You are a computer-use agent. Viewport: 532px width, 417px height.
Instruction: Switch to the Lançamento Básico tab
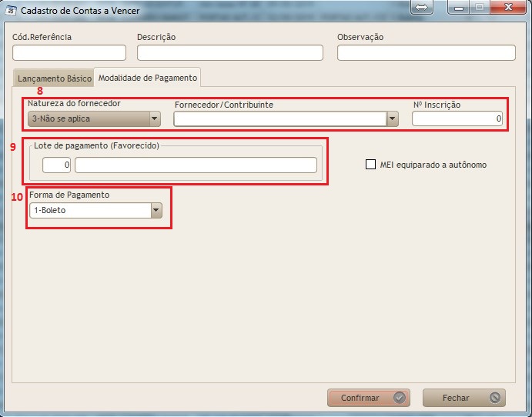click(x=53, y=78)
